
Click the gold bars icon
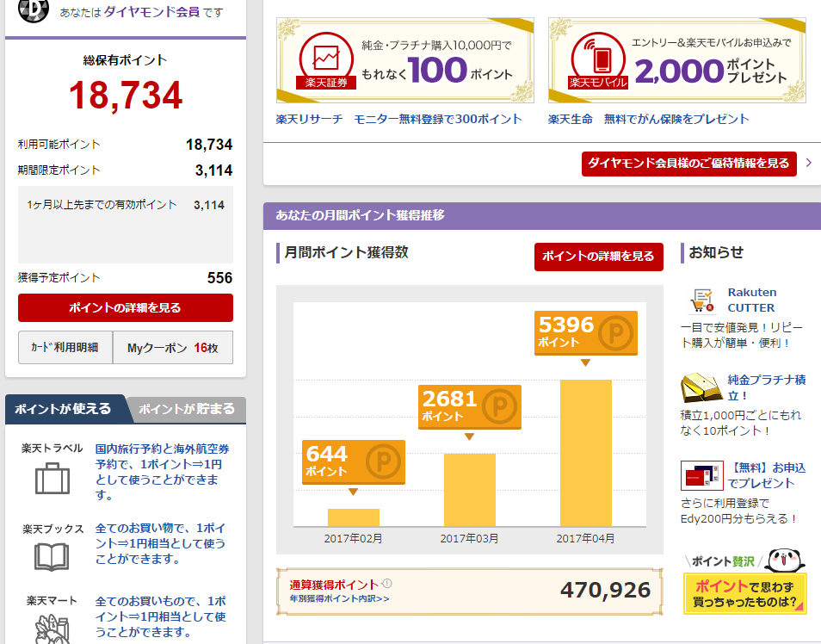pyautogui.click(x=701, y=387)
